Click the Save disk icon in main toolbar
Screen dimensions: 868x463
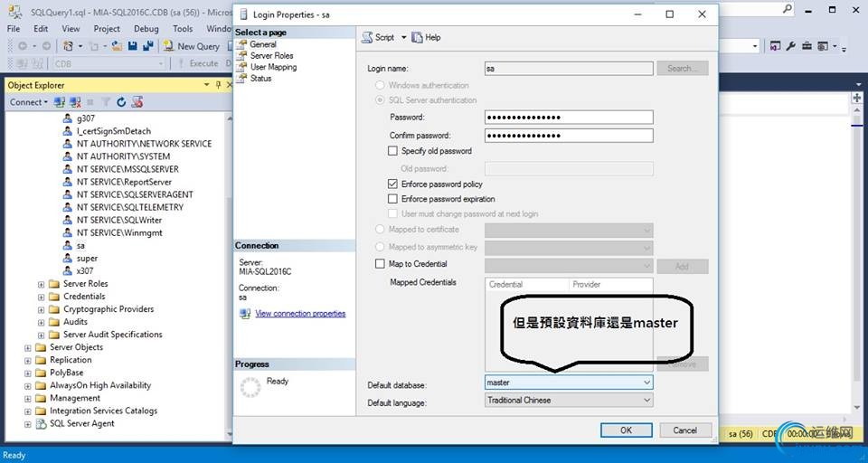click(132, 46)
